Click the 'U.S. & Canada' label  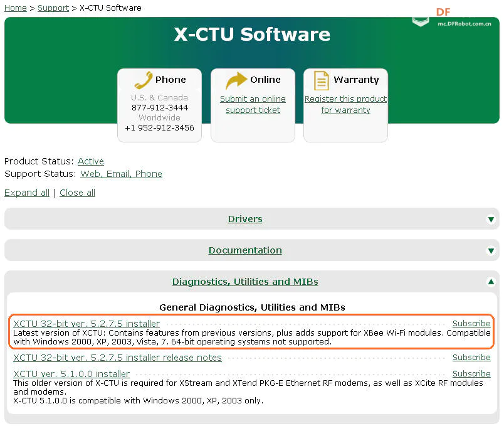coord(159,97)
